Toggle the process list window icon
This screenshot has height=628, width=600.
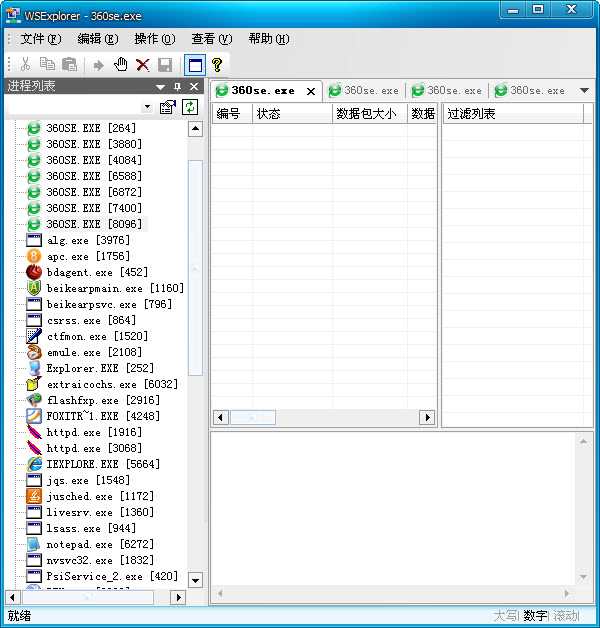click(x=195, y=64)
